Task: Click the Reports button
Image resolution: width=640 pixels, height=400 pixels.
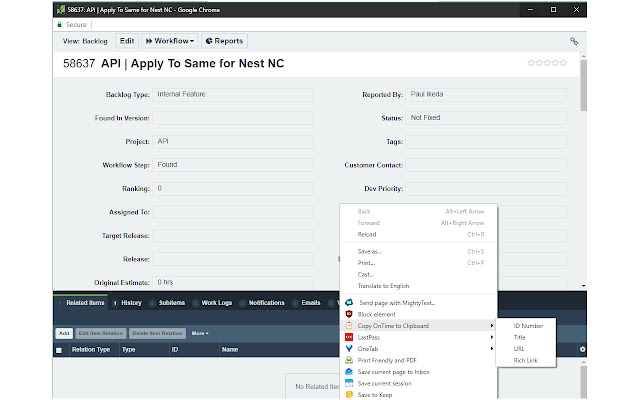Action: click(x=224, y=41)
